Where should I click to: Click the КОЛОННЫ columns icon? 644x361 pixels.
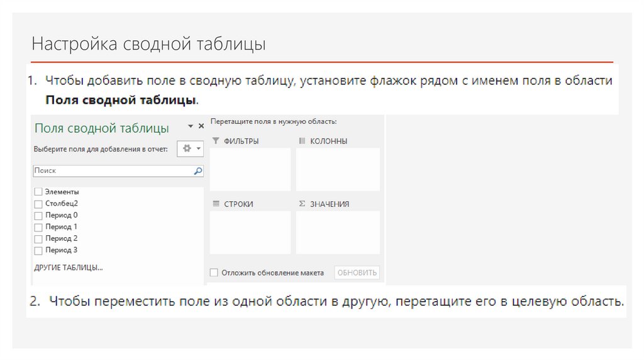coord(302,141)
